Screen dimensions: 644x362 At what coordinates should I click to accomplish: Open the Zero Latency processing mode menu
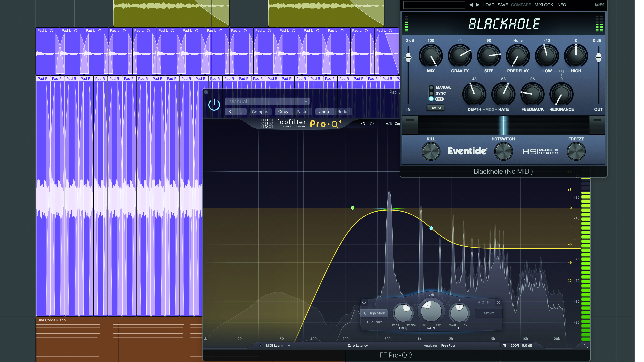358,346
